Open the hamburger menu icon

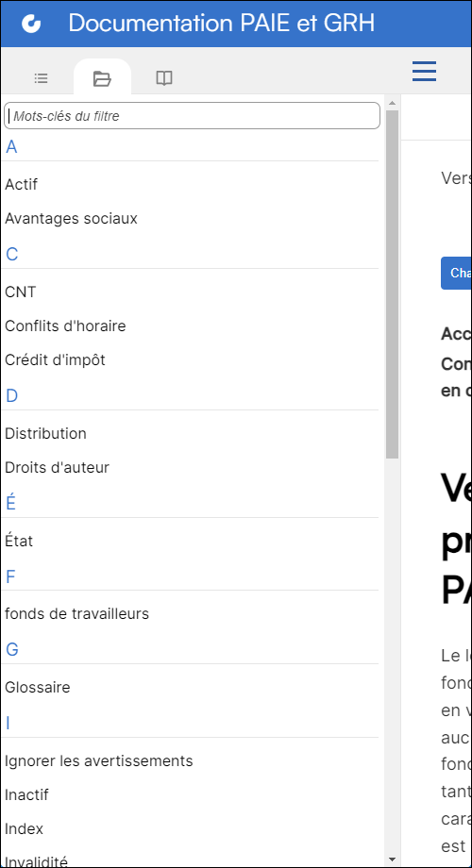click(425, 72)
